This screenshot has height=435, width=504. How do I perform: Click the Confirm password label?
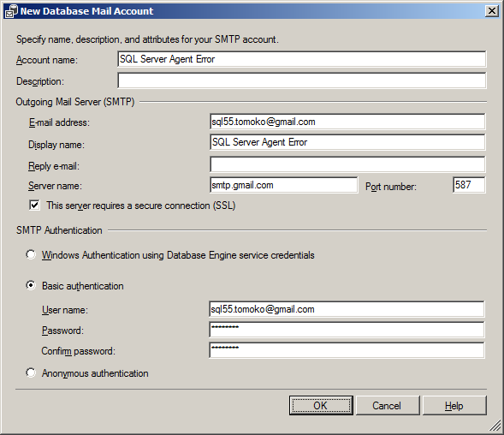point(78,351)
